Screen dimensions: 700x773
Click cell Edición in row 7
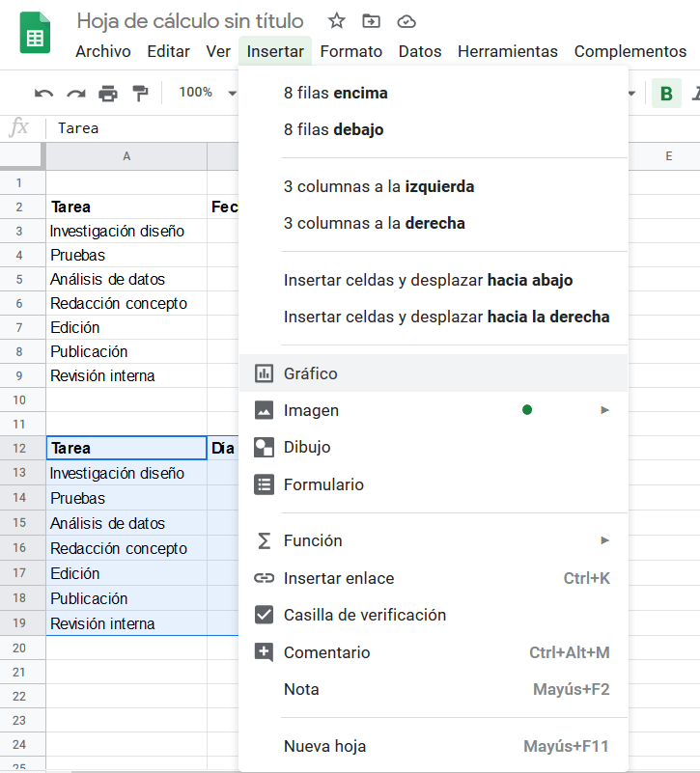[126, 327]
